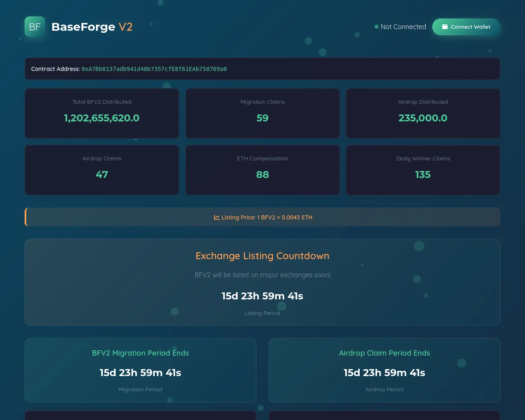
Task: Click the Airdrop Claims label
Action: [x=102, y=158]
